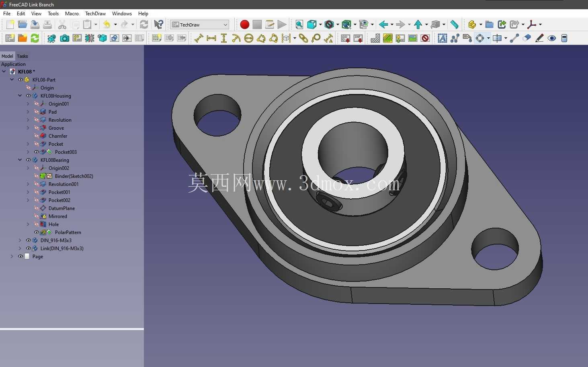
Task: Select the Binder(Sketch002) tree item
Action: [74, 176]
